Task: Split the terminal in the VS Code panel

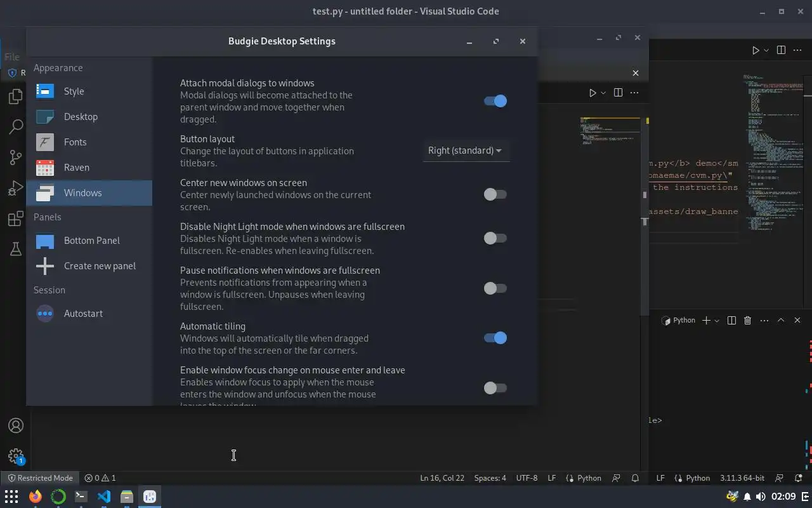Action: click(x=731, y=321)
